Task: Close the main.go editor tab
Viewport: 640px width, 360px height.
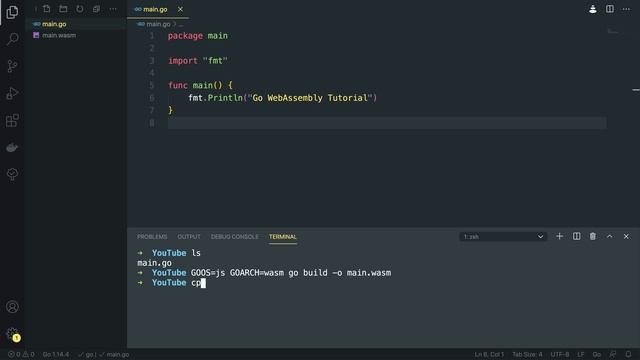Action: point(180,9)
